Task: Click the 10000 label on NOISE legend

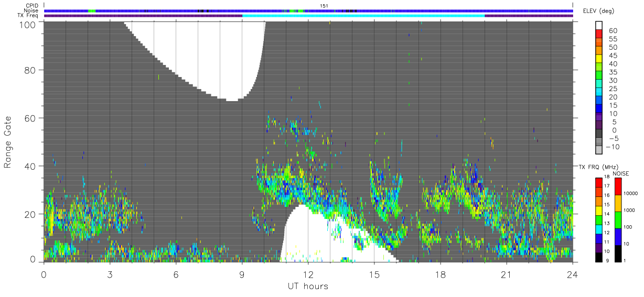Action: [631, 193]
